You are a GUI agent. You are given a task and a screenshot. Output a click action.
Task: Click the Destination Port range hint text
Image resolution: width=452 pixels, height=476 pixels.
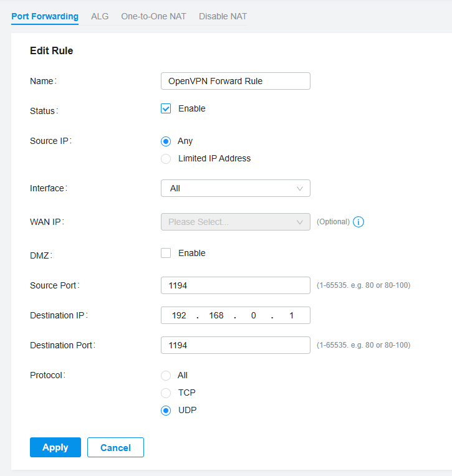point(363,345)
